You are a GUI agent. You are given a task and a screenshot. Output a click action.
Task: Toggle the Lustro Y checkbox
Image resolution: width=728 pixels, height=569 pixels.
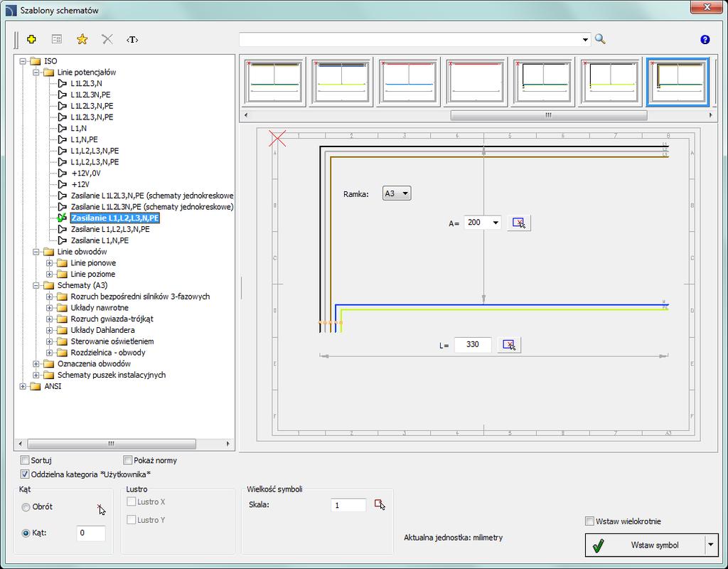pyautogui.click(x=132, y=520)
